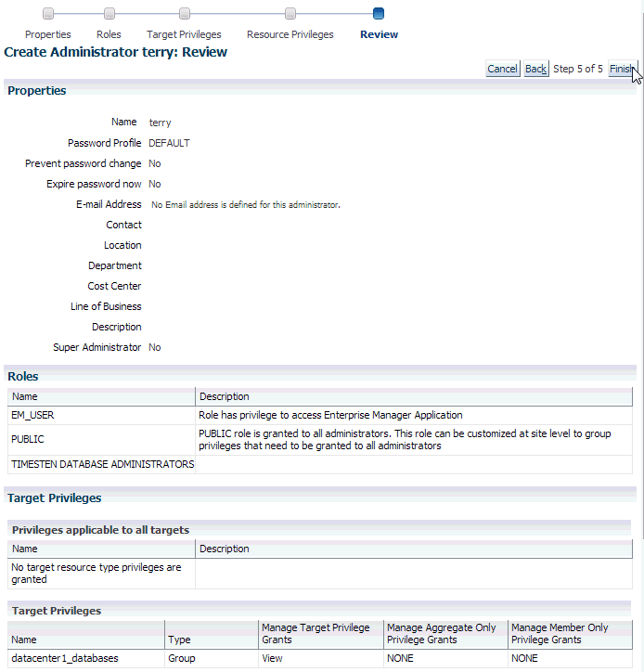The image size is (644, 672).
Task: Go to the Properties wizard step label
Action: tap(48, 34)
